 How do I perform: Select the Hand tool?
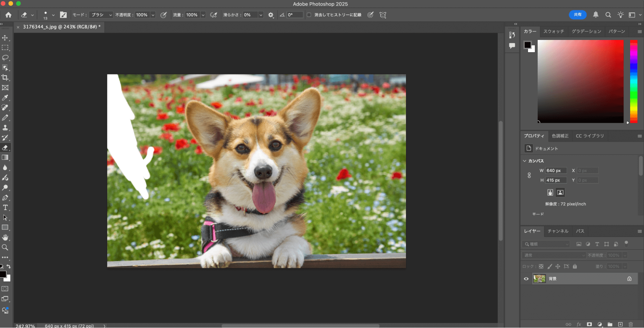coord(5,237)
